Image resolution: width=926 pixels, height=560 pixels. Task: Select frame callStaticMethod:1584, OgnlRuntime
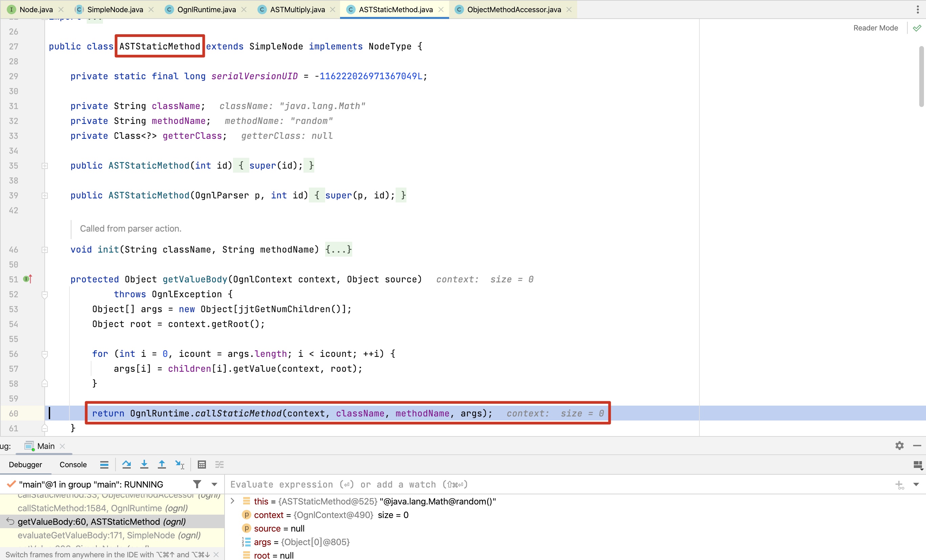(112, 508)
